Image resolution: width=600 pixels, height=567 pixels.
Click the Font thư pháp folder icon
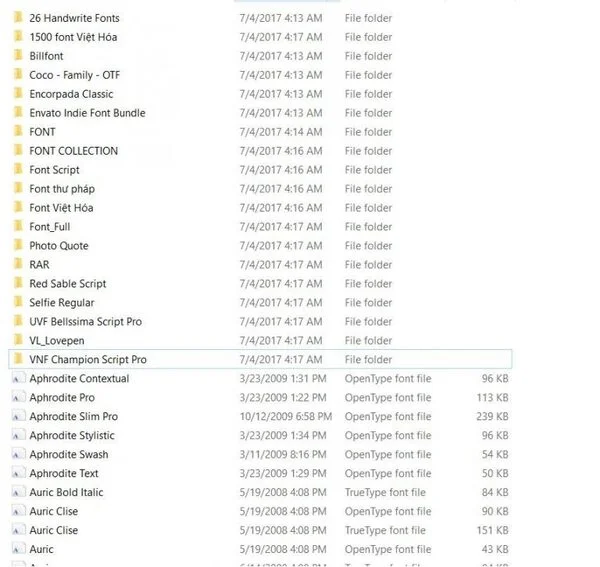[18, 189]
